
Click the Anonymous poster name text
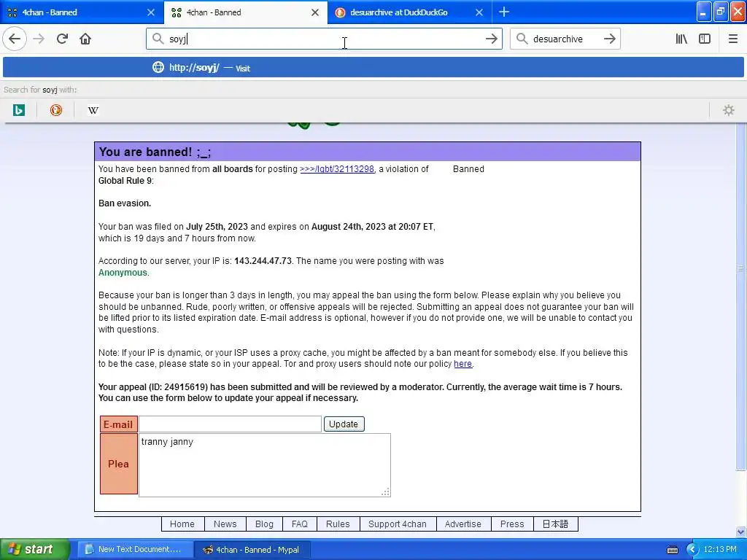point(123,273)
